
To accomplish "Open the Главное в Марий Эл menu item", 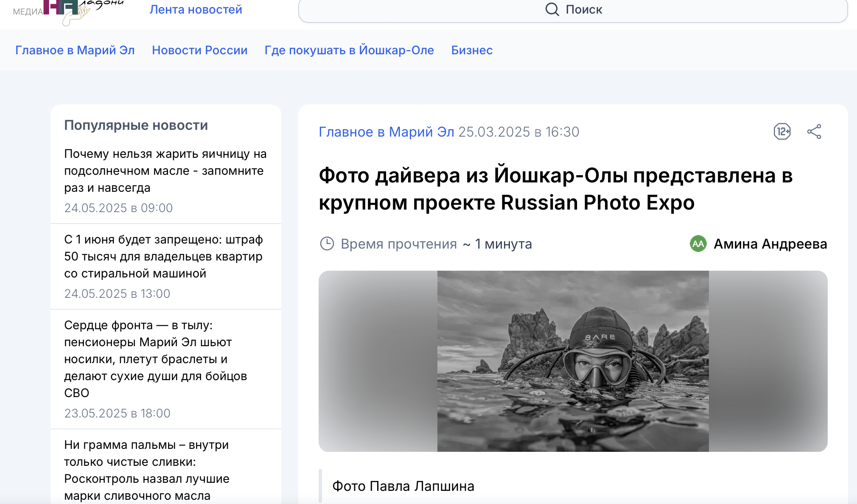I will (75, 50).
